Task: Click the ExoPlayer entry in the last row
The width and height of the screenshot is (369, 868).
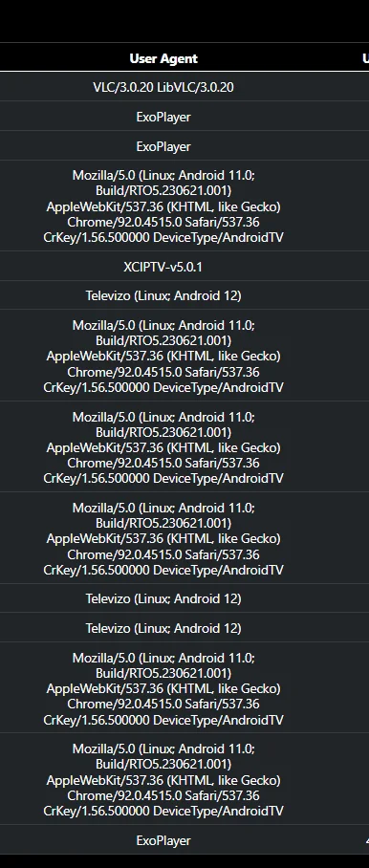Action: point(163,840)
